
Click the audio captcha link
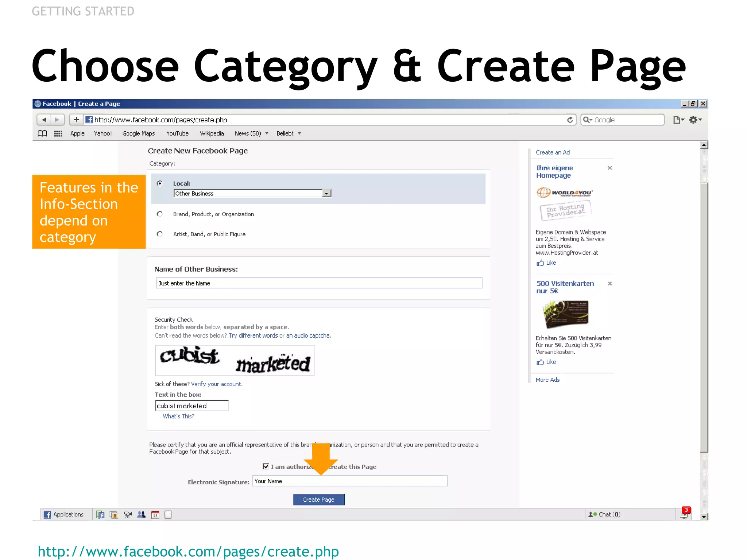[308, 336]
